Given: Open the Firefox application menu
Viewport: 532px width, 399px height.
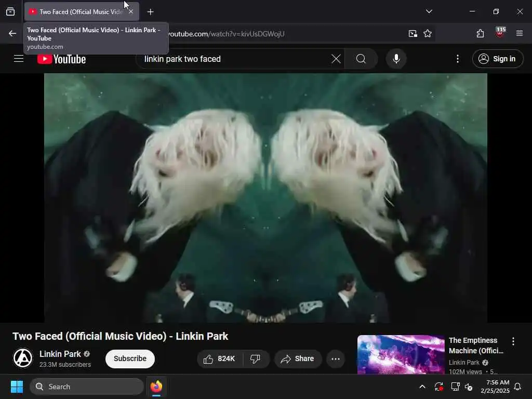Looking at the screenshot, I should point(519,33).
